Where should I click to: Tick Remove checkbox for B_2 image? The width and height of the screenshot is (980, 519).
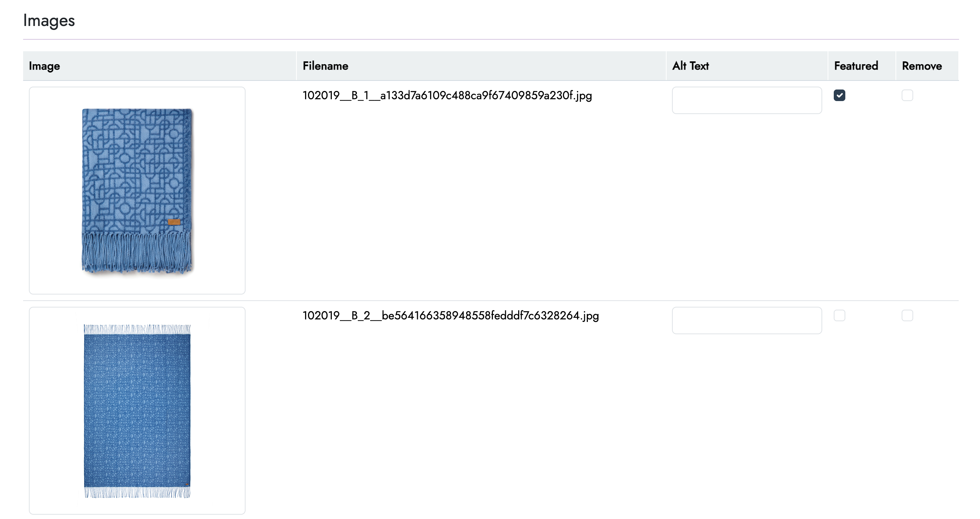(907, 315)
